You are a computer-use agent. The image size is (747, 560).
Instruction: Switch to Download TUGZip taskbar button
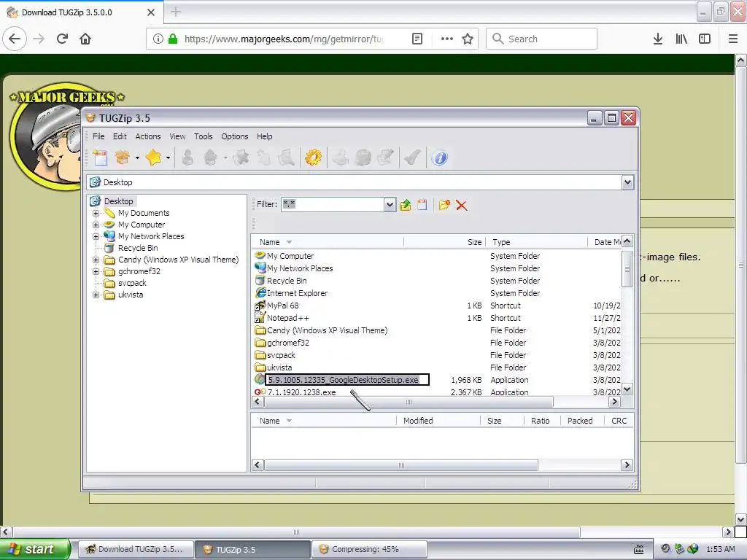pyautogui.click(x=136, y=549)
